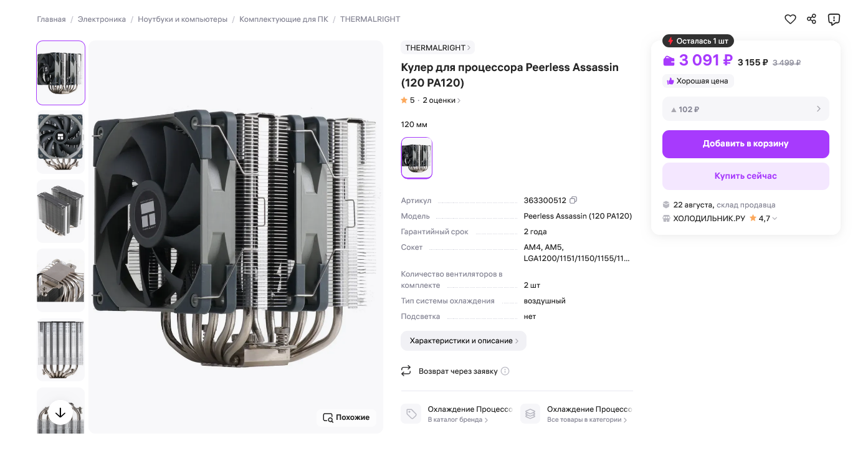
Task: Open THERMALRIGHT brand tag
Action: click(x=437, y=48)
